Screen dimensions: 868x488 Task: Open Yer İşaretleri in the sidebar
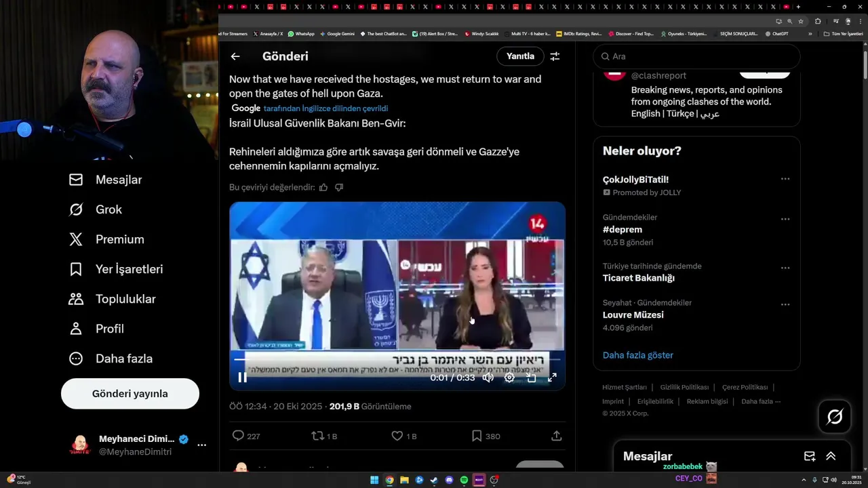point(116,269)
